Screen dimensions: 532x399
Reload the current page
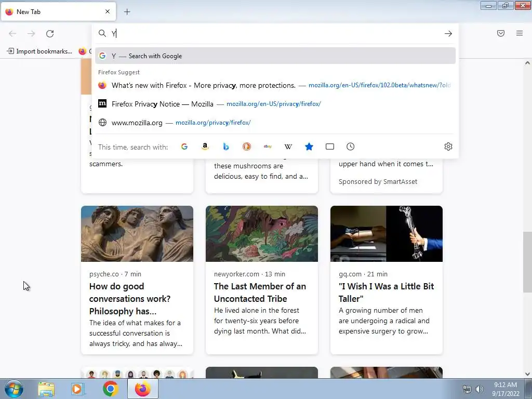50,33
